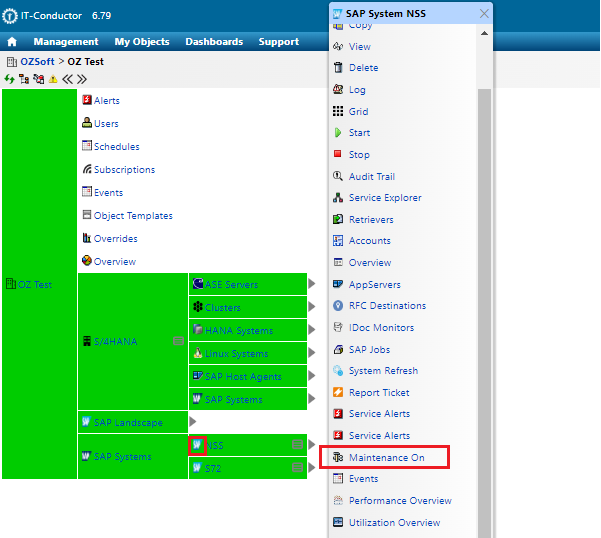Open the Subscriptions link
Screen dimensions: 601x538
point(124,170)
